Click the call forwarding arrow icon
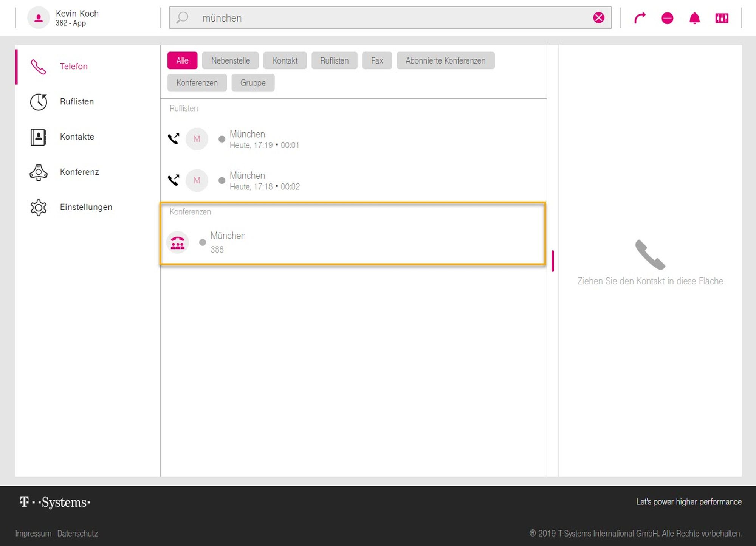This screenshot has height=546, width=756. click(x=640, y=18)
